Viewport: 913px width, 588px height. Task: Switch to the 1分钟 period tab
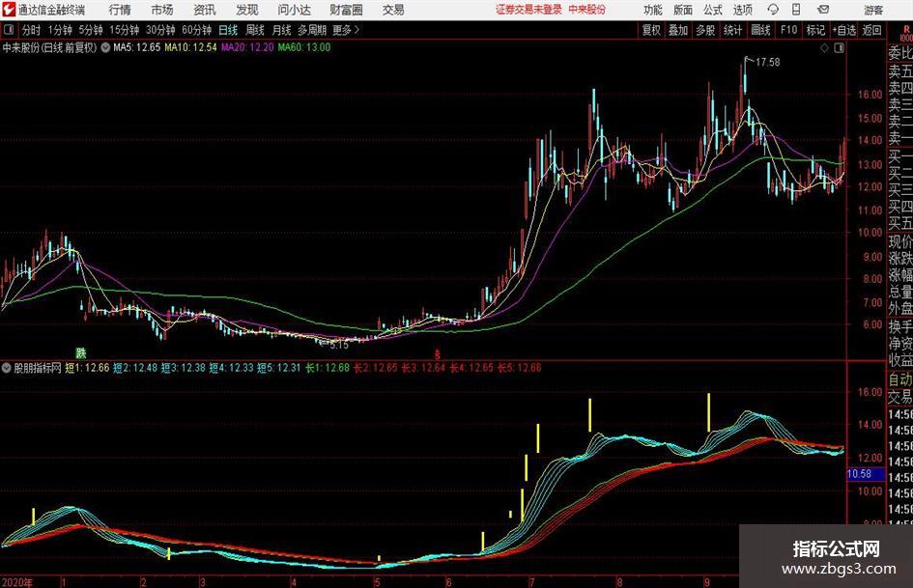pyautogui.click(x=60, y=30)
